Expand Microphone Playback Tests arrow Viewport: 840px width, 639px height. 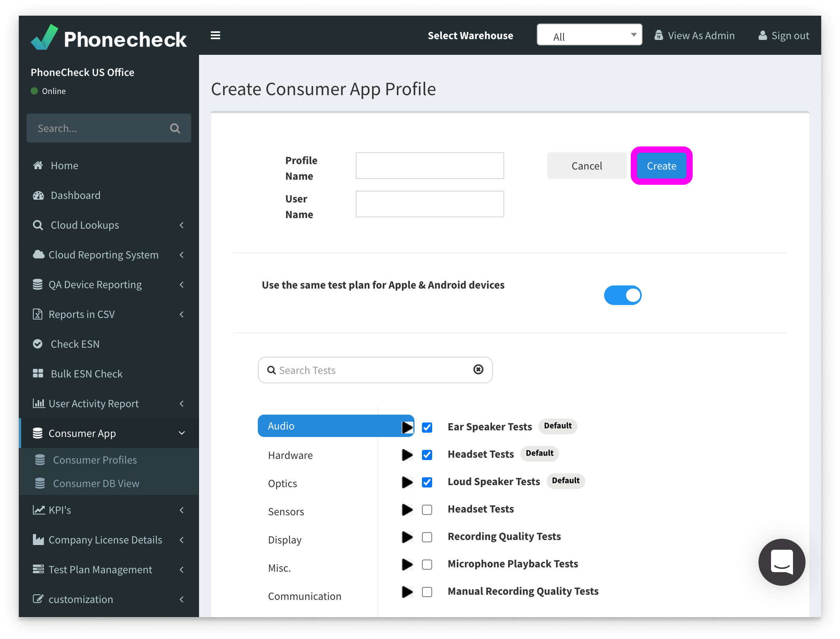click(407, 564)
